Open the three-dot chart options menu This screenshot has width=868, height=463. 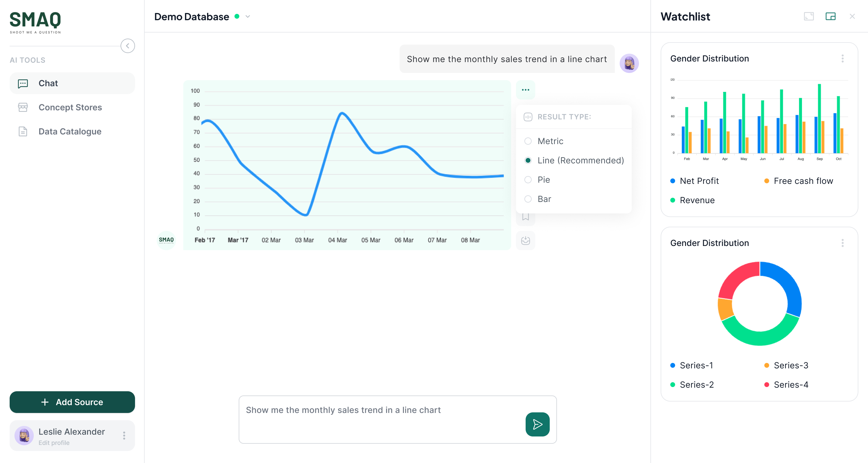pos(525,90)
